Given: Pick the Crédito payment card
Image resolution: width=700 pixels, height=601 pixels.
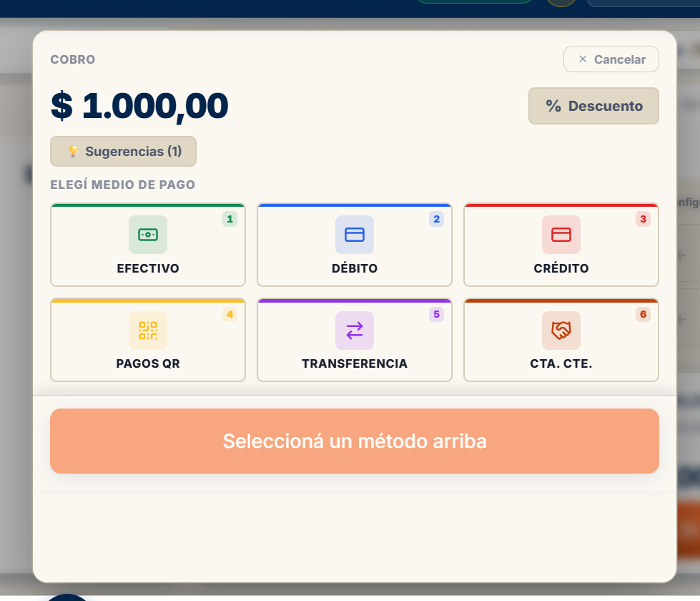Looking at the screenshot, I should click(x=561, y=245).
